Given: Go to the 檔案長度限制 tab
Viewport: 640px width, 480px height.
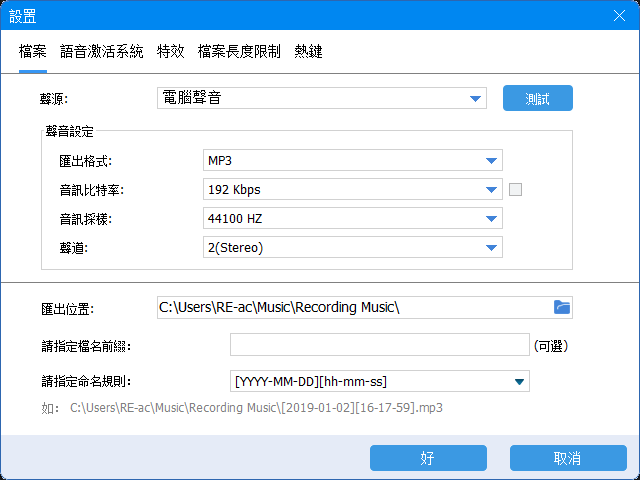Looking at the screenshot, I should point(240,52).
